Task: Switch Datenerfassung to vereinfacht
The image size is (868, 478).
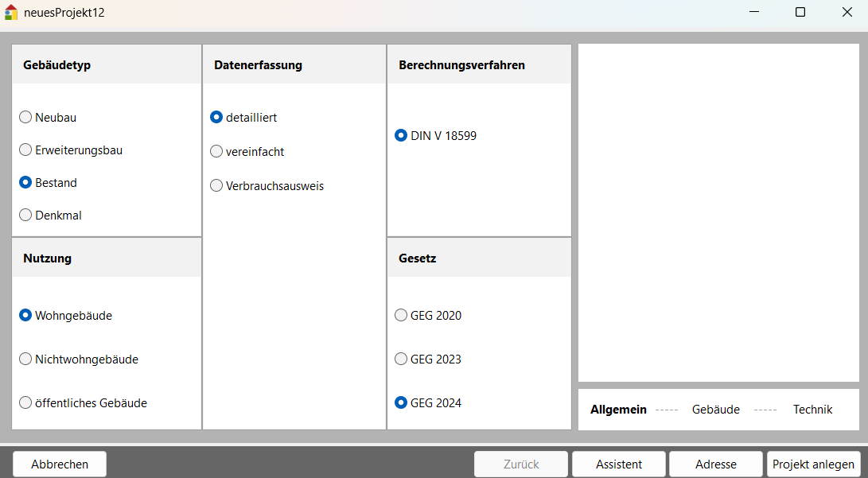Action: click(x=216, y=152)
